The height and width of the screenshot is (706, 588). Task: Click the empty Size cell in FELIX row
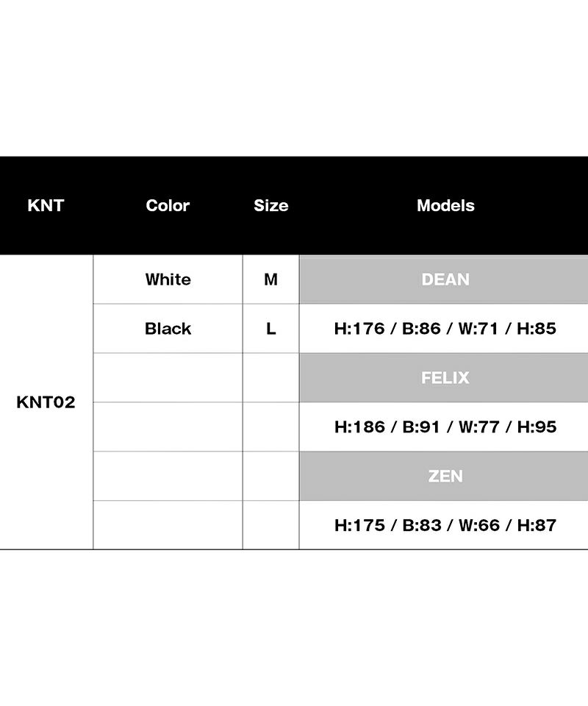tap(270, 378)
